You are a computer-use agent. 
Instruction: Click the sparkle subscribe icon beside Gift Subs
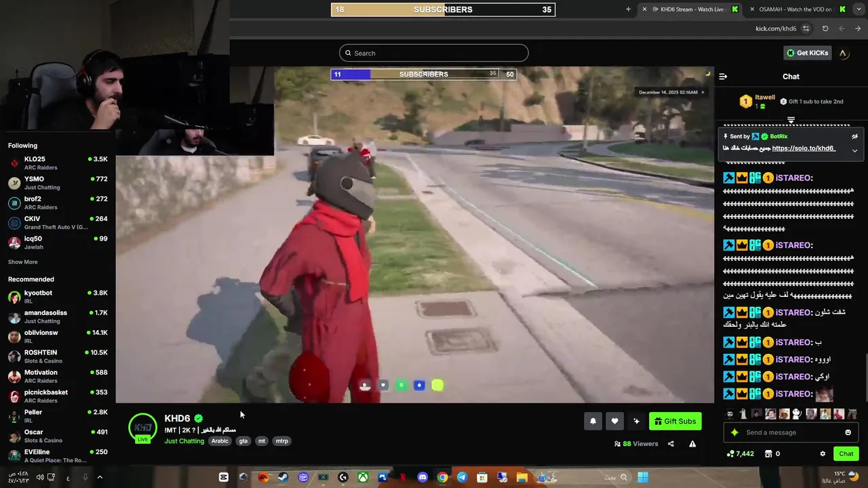(x=636, y=421)
